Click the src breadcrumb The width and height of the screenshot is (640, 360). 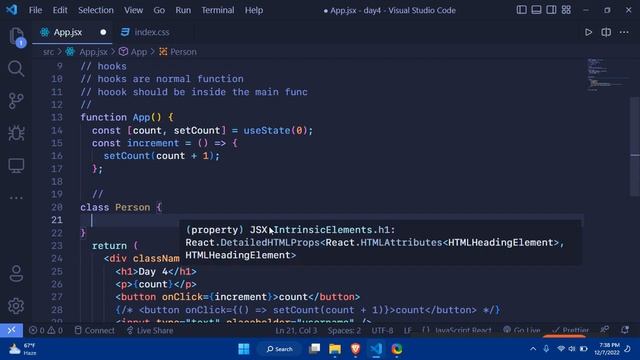[x=48, y=52]
